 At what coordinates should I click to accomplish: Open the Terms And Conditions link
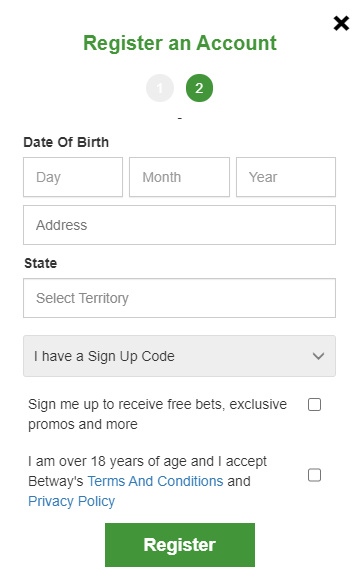pyautogui.click(x=156, y=481)
